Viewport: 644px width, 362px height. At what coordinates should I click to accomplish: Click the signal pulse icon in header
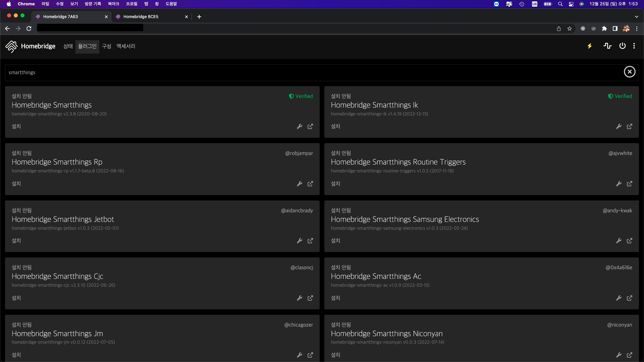(607, 46)
